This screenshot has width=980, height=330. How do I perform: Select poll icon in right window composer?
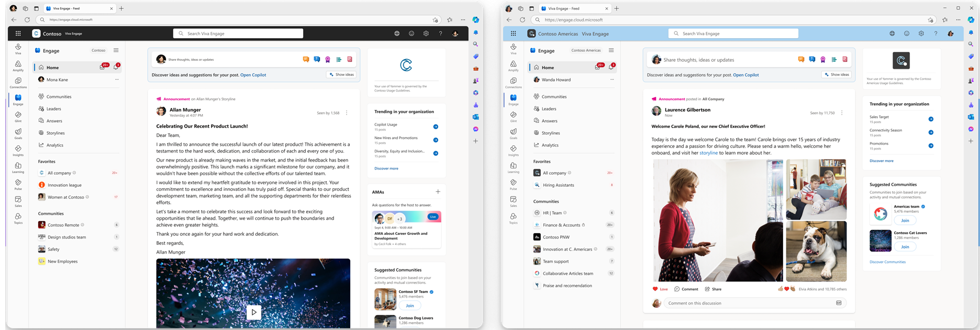[x=834, y=60]
